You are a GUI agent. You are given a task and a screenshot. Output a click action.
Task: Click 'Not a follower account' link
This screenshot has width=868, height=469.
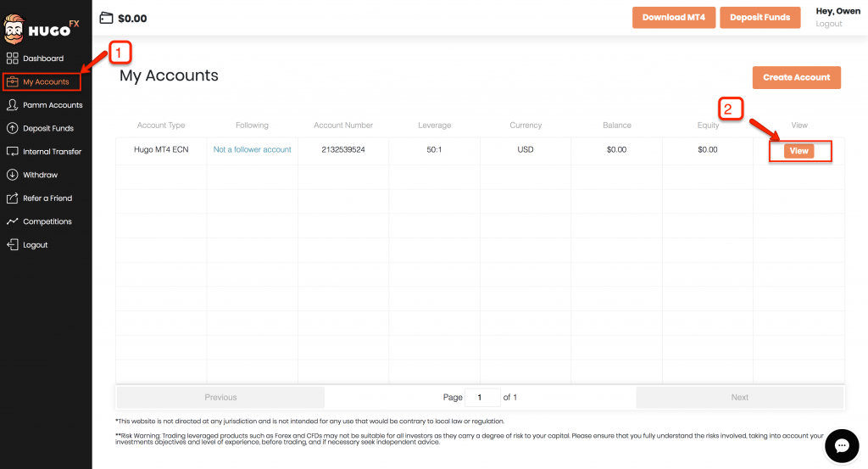tap(252, 149)
